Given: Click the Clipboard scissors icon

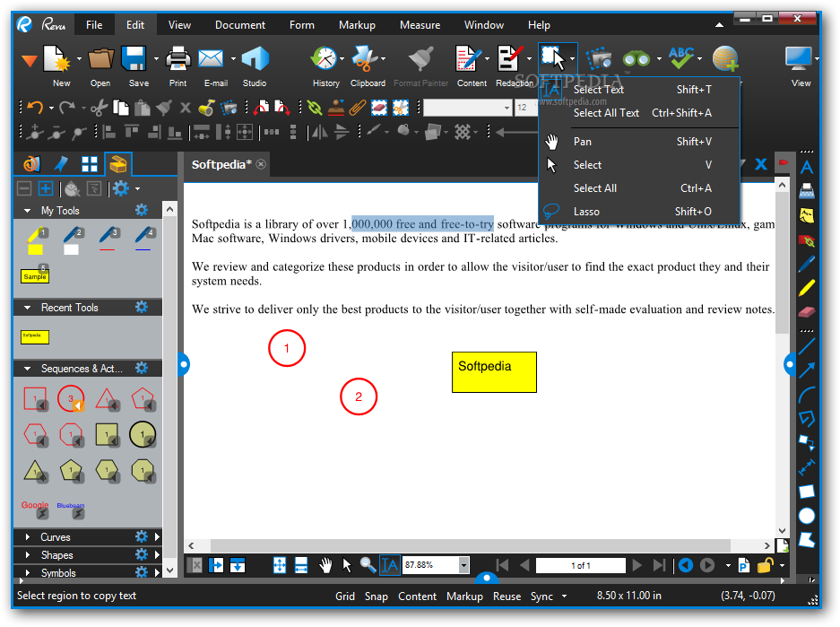Looking at the screenshot, I should pos(364,59).
